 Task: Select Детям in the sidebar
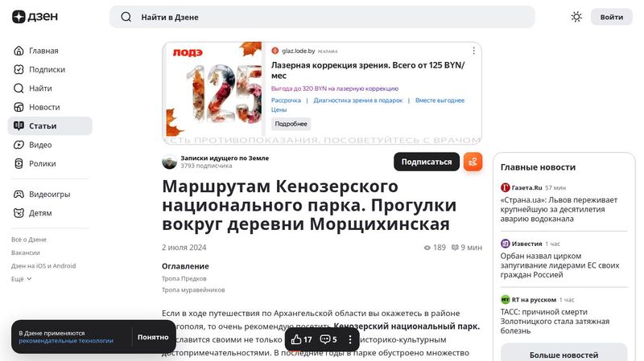coord(40,213)
